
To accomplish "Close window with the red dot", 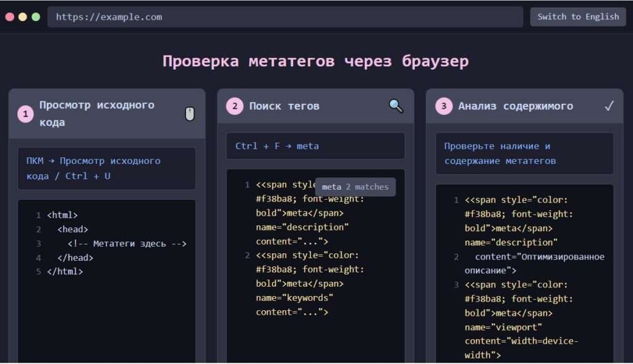I will click(10, 17).
